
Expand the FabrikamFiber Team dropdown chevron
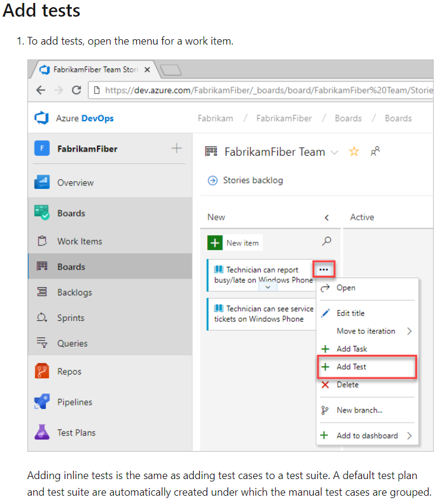click(x=334, y=152)
